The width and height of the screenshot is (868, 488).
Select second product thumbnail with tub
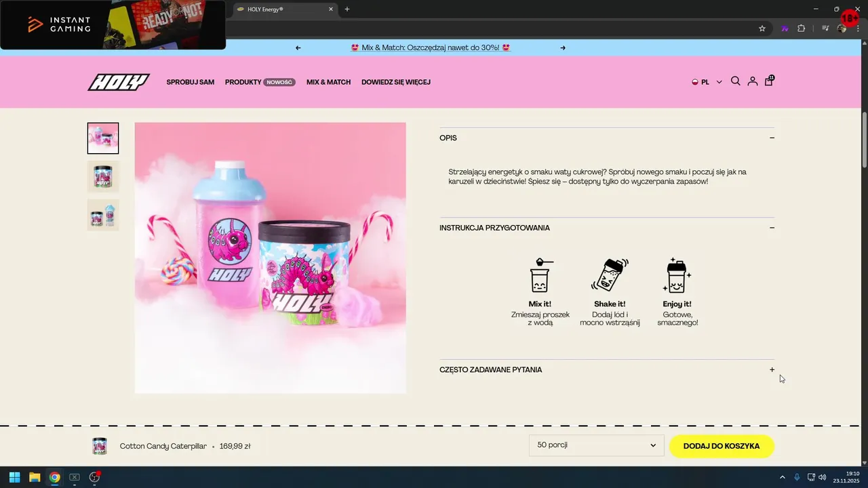[103, 176]
